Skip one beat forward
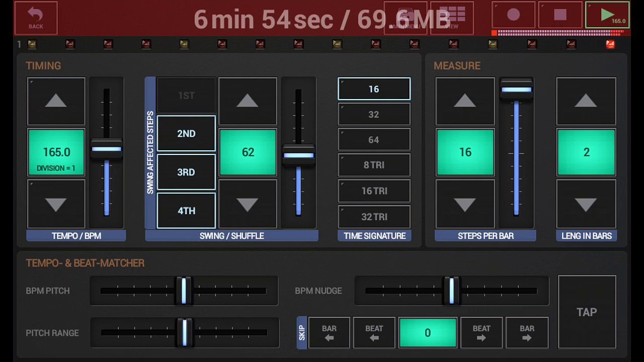This screenshot has height=362, width=644. [x=481, y=333]
